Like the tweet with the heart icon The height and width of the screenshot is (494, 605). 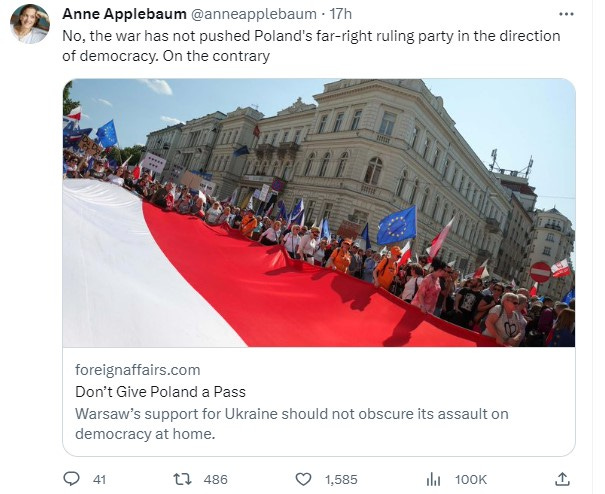pos(303,479)
